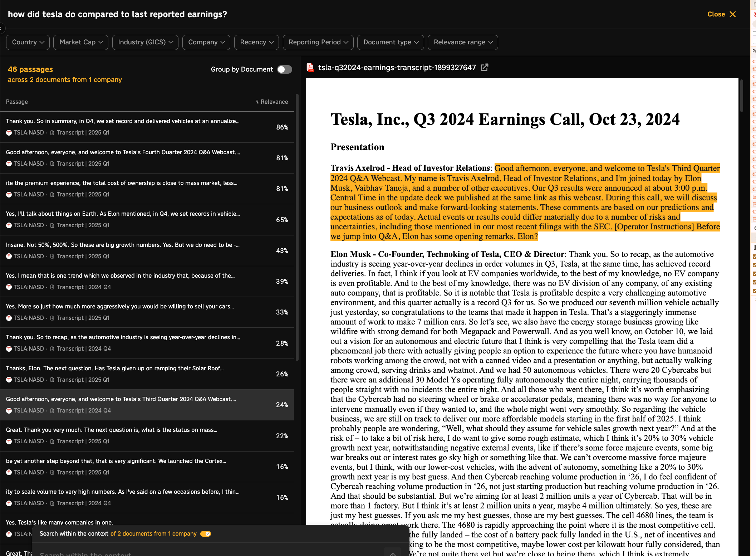Click the highlighted Travis Axelrod passage text

(x=525, y=203)
